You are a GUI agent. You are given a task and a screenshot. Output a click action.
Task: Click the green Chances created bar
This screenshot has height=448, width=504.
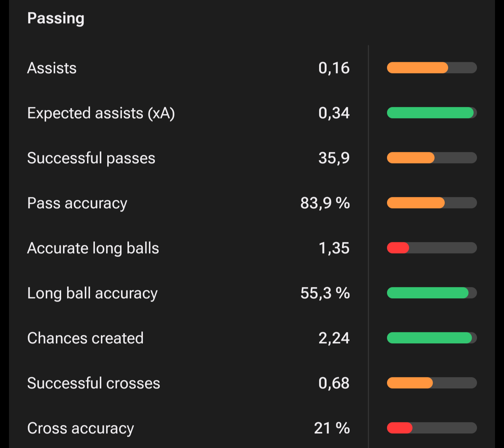[x=429, y=338]
